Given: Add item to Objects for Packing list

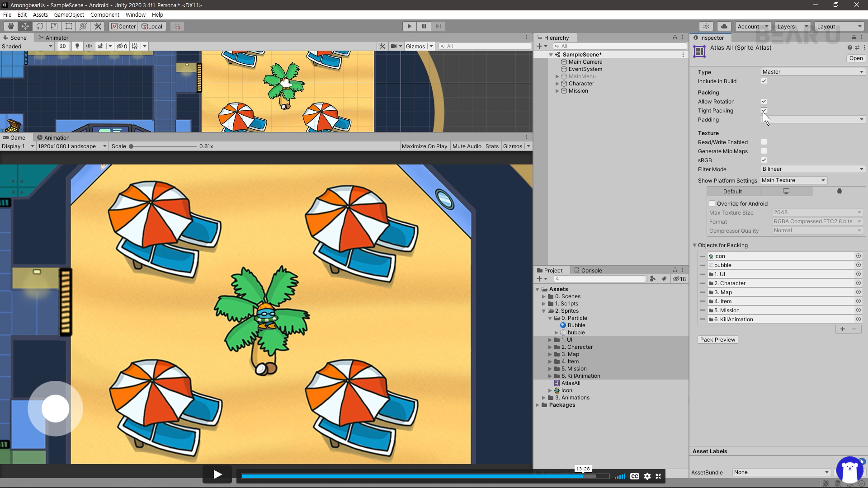Looking at the screenshot, I should (843, 329).
